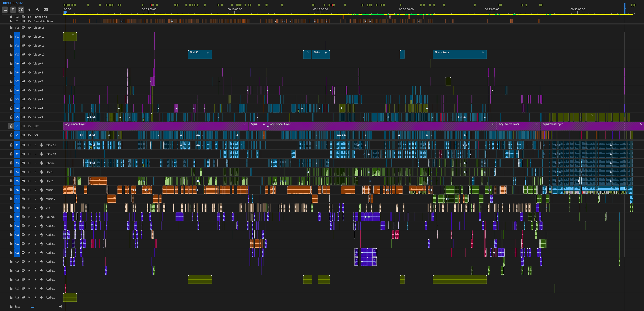The width and height of the screenshot is (644, 311).
Task: Click the Mix track go-to-end icon
Action: [60, 306]
